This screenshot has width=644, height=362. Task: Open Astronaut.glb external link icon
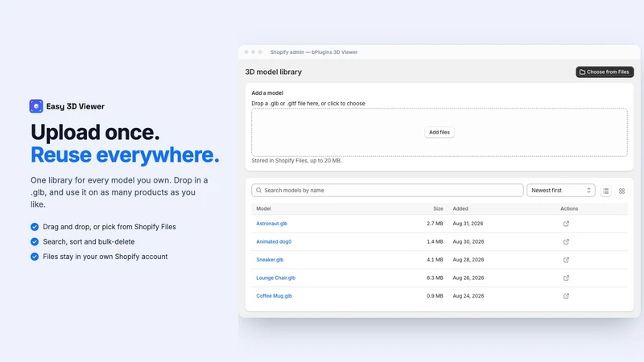(x=566, y=224)
